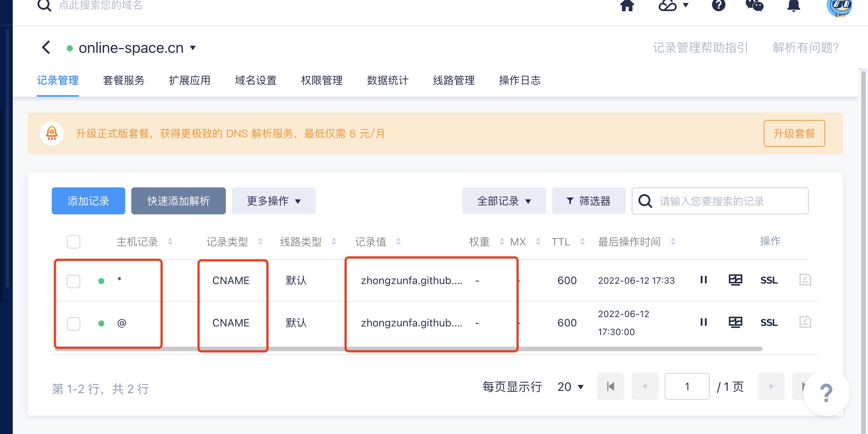
Task: Open the 操作日志 tab
Action: coord(520,80)
